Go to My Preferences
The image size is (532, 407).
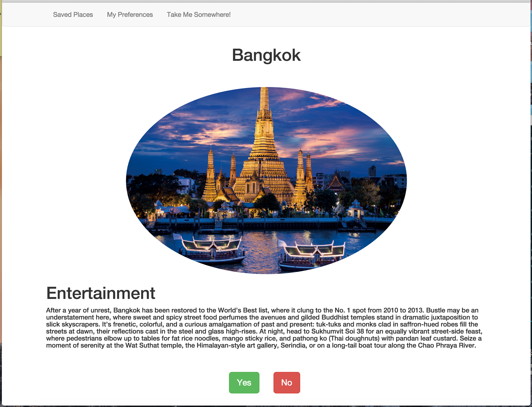(x=130, y=15)
